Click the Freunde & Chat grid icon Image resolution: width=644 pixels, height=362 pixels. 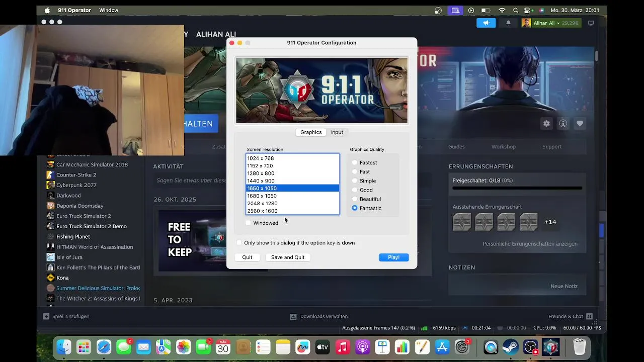tap(589, 316)
